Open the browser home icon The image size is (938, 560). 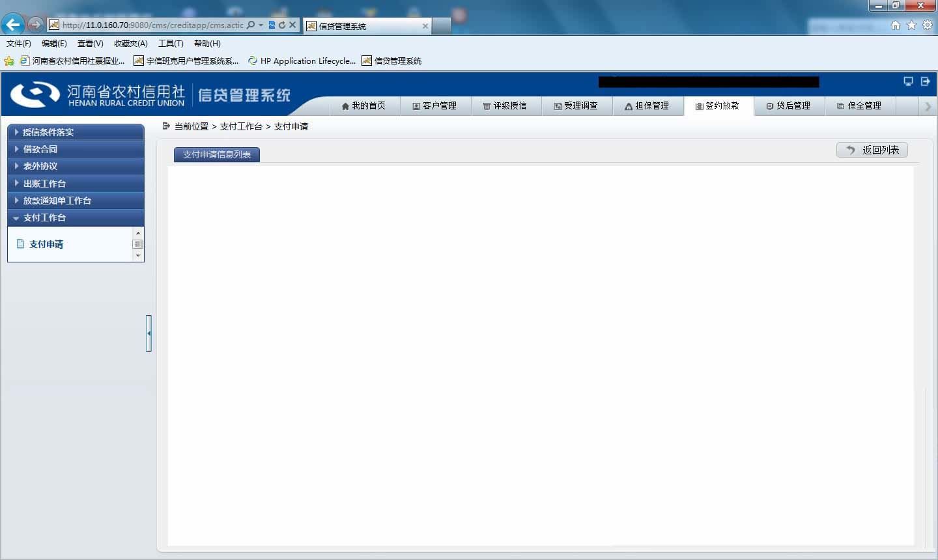[x=896, y=25]
